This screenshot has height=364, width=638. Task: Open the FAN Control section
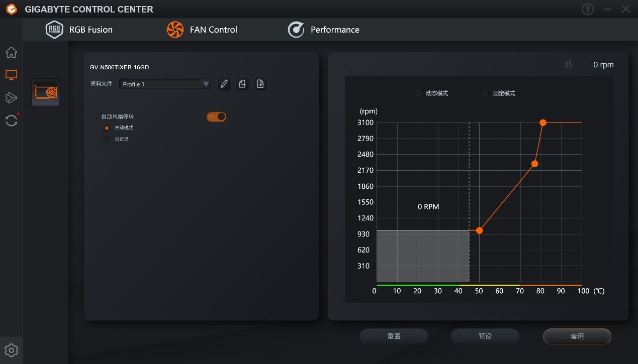coord(213,29)
